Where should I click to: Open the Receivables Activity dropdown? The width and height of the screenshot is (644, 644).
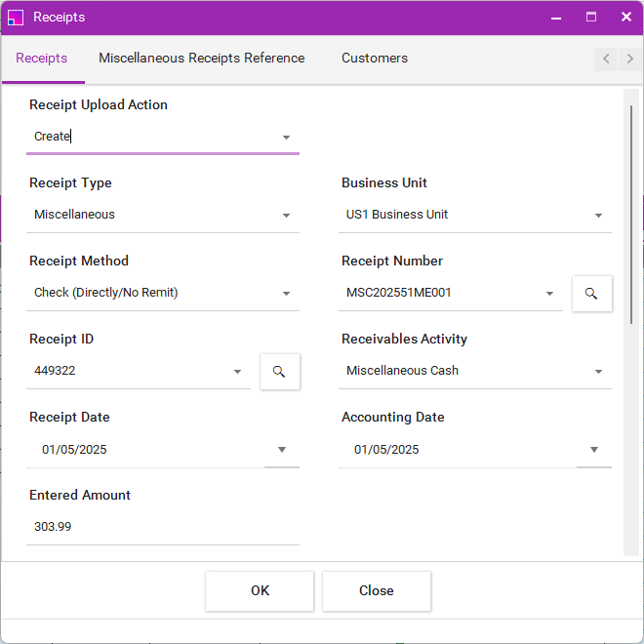pyautogui.click(x=598, y=372)
